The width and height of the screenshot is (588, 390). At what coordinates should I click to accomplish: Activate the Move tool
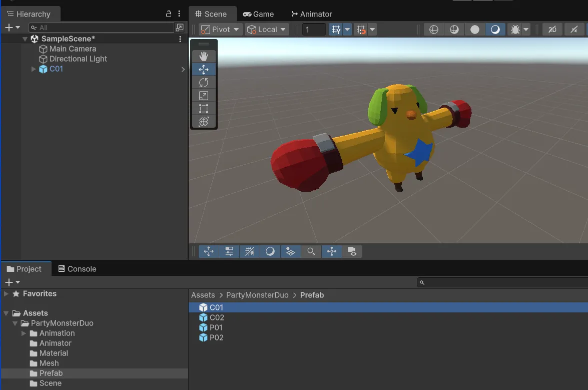pyautogui.click(x=204, y=70)
